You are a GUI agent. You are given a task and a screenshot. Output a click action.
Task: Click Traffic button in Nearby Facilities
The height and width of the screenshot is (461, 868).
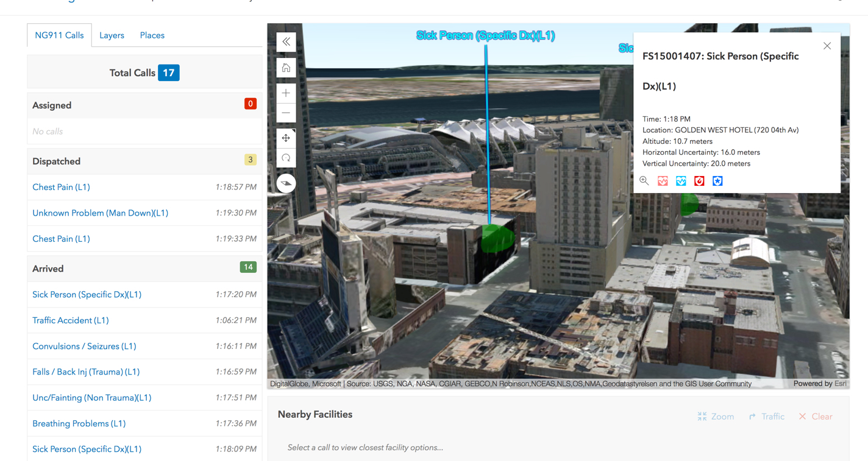[766, 417]
